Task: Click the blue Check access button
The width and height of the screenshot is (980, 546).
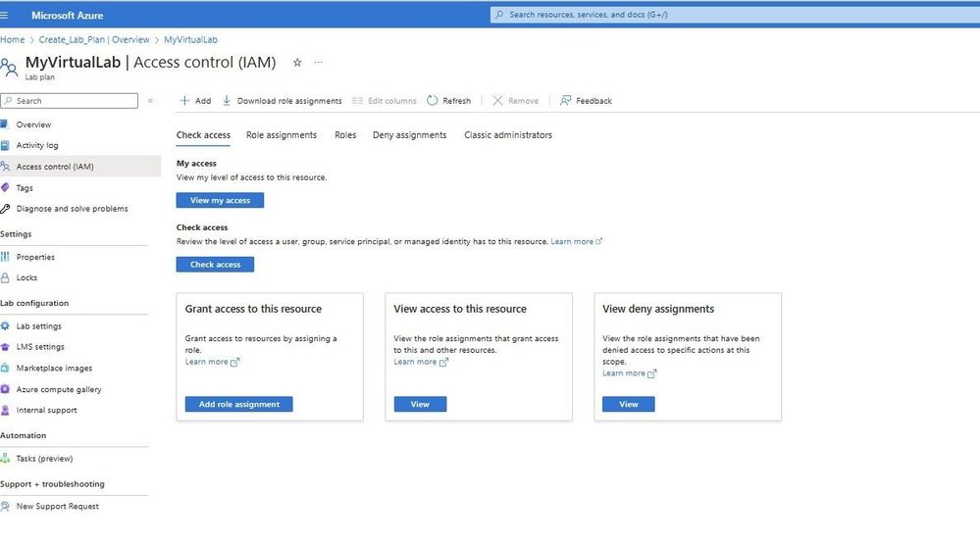Action: (215, 265)
